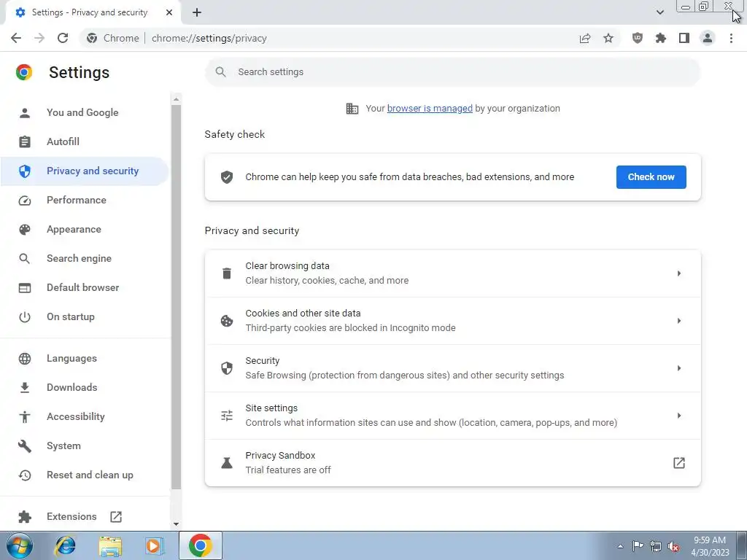
Task: Expand arrow on Cookies and other site data
Action: pos(679,321)
